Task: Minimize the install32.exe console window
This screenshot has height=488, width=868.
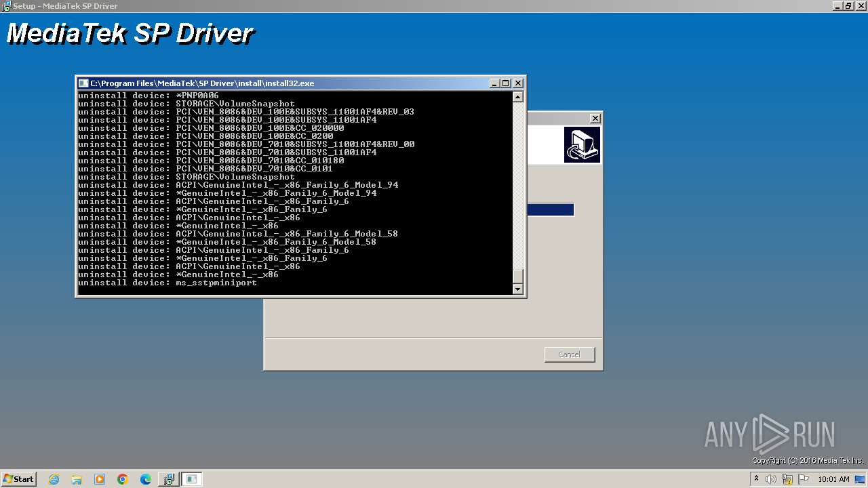Action: 495,83
